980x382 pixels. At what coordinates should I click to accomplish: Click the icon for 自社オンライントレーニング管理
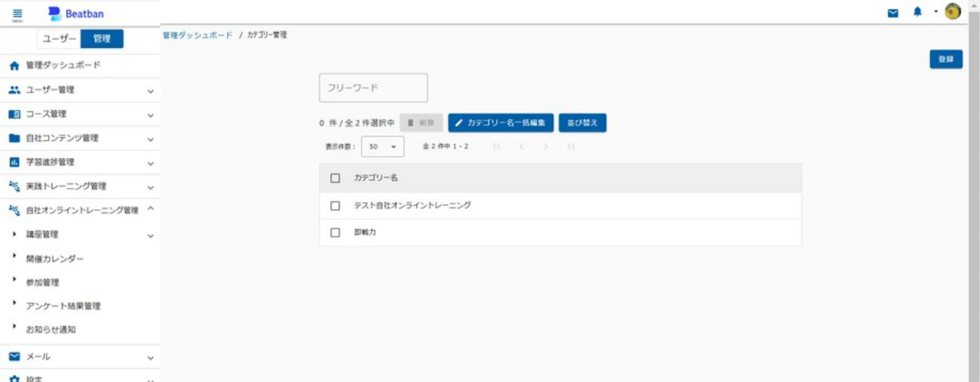pos(14,211)
